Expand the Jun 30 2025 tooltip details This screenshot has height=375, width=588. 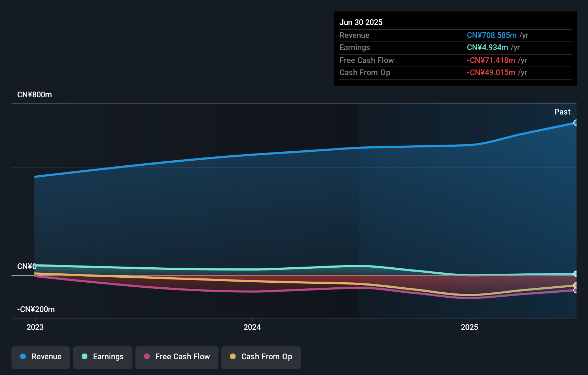click(x=361, y=22)
